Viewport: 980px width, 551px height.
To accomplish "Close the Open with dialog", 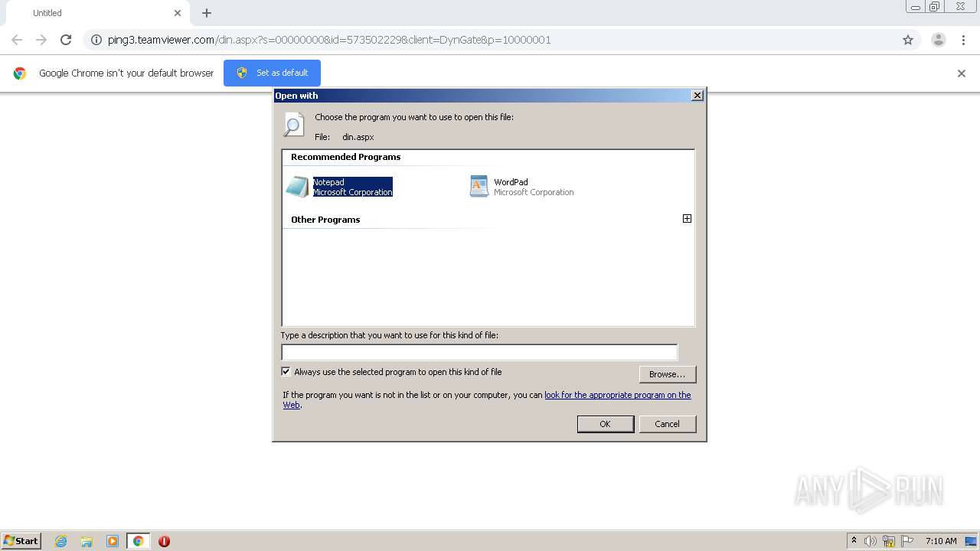I will click(697, 96).
